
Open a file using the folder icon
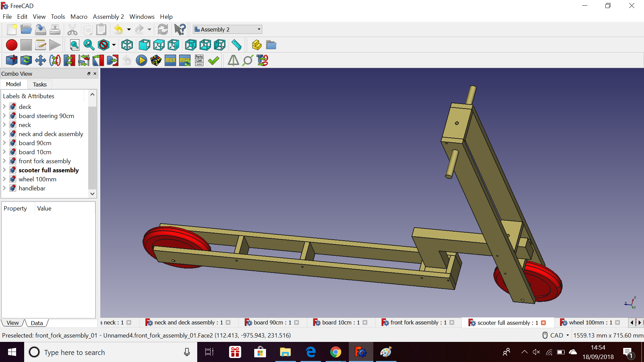coord(26,29)
